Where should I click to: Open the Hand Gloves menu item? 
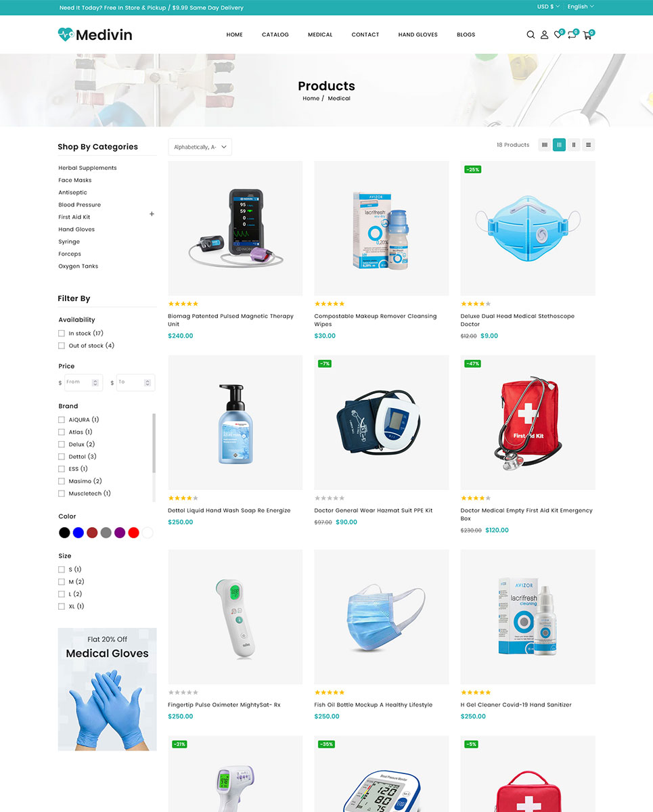pyautogui.click(x=418, y=35)
